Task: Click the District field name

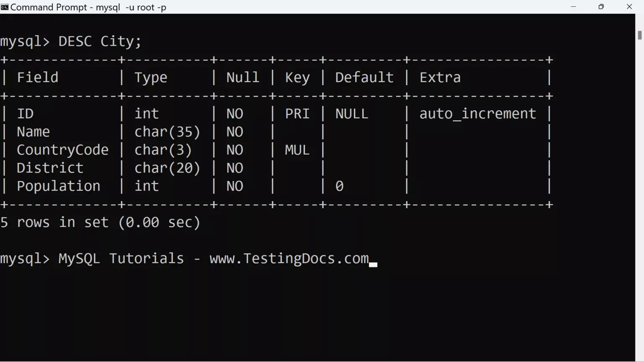Action: click(x=49, y=168)
